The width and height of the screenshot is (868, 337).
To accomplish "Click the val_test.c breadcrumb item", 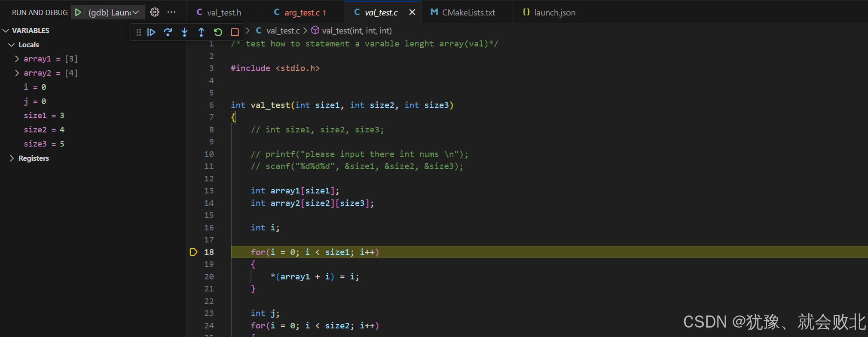I will coord(283,31).
